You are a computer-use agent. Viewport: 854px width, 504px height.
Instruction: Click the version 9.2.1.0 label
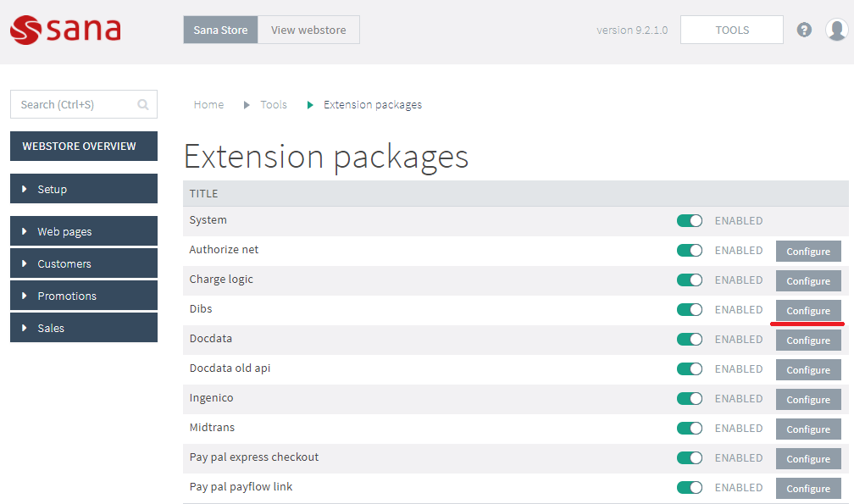(632, 30)
